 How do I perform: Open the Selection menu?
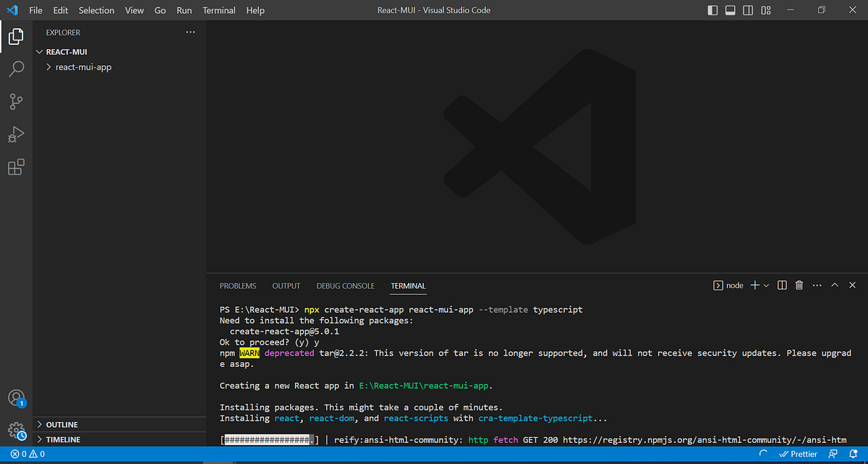(x=96, y=10)
